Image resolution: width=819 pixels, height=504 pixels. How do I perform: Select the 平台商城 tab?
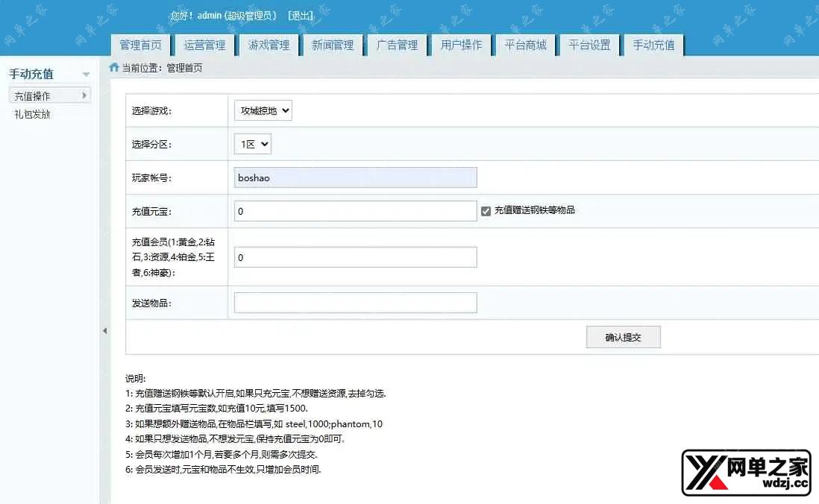[x=525, y=45]
